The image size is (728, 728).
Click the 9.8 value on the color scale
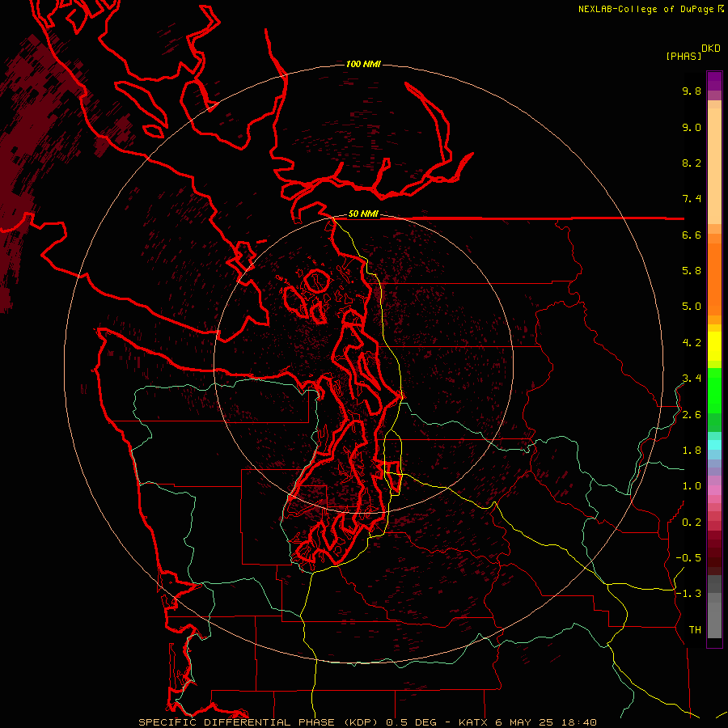pos(692,91)
